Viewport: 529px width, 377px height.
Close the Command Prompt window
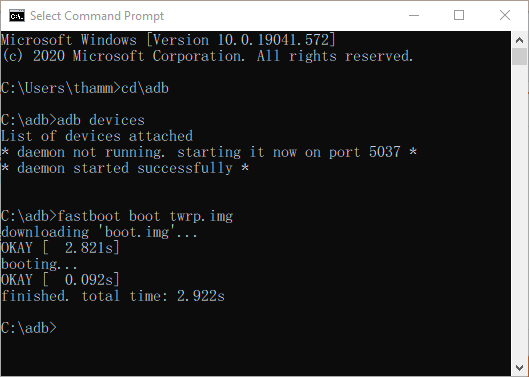[505, 15]
